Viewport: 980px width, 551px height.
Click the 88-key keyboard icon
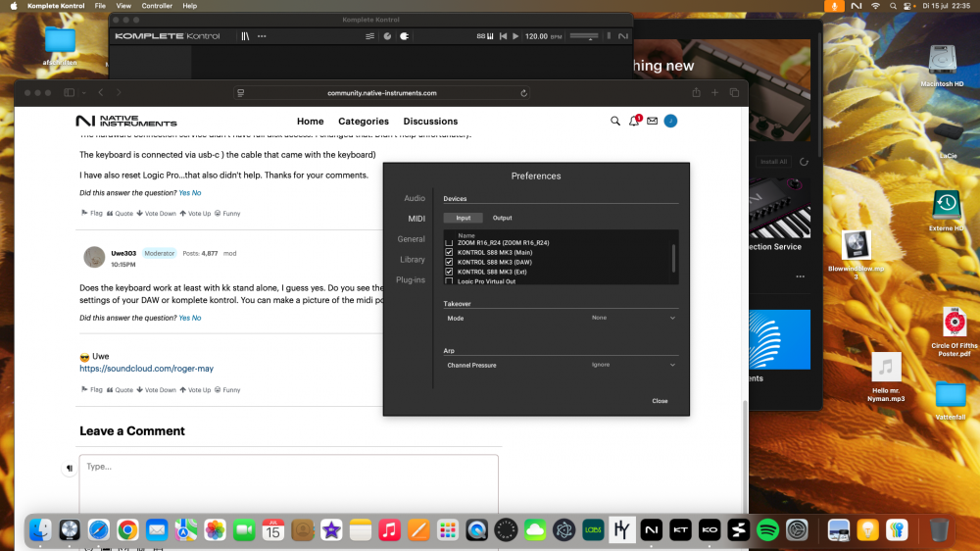coord(485,36)
